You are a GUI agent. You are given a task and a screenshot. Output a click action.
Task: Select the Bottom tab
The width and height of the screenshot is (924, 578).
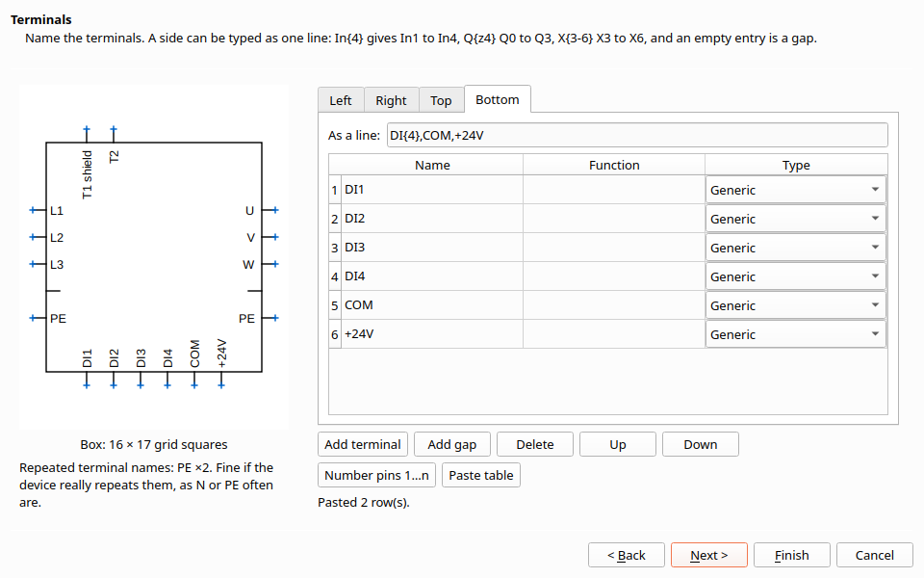tap(498, 99)
